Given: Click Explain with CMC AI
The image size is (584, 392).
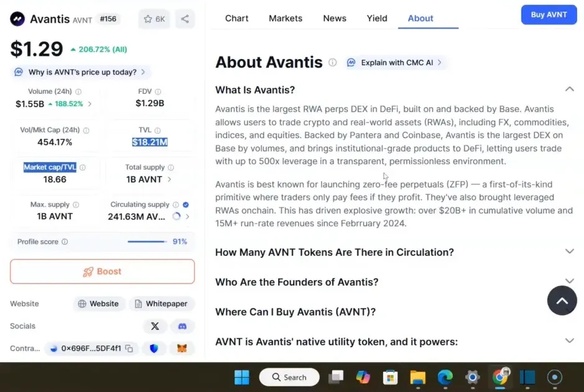Looking at the screenshot, I should click(395, 63).
